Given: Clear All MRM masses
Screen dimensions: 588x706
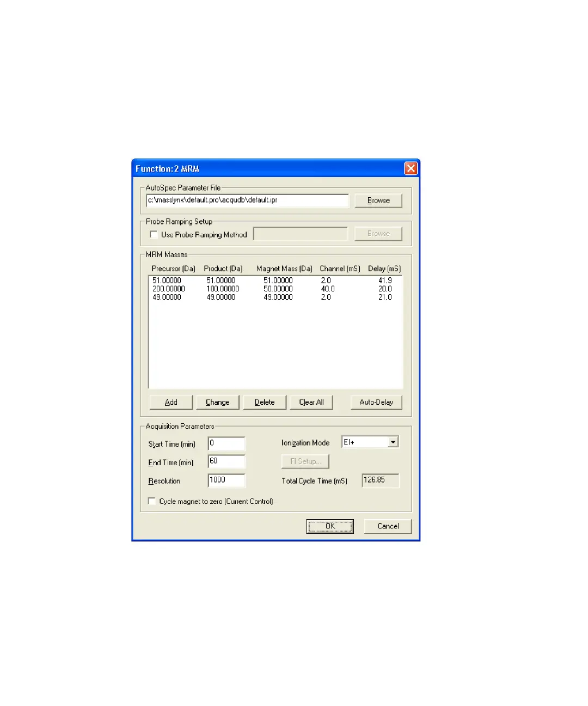Looking at the screenshot, I should coord(311,402).
